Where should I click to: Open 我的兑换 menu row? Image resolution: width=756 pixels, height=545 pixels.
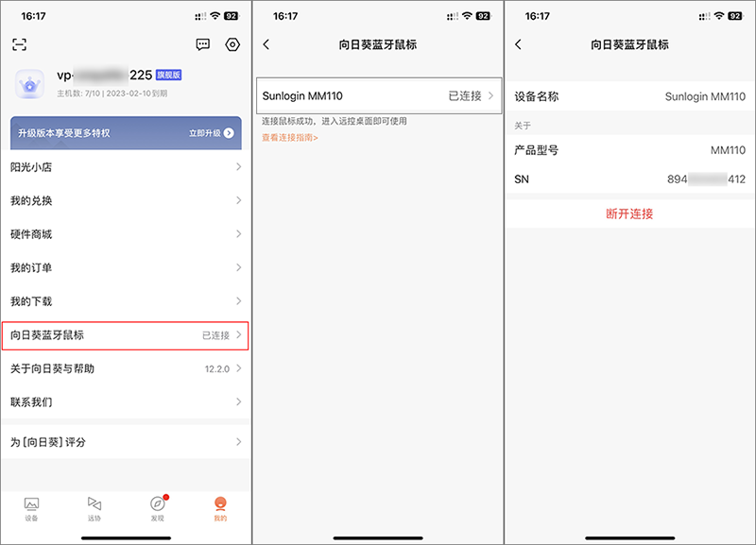tap(126, 200)
